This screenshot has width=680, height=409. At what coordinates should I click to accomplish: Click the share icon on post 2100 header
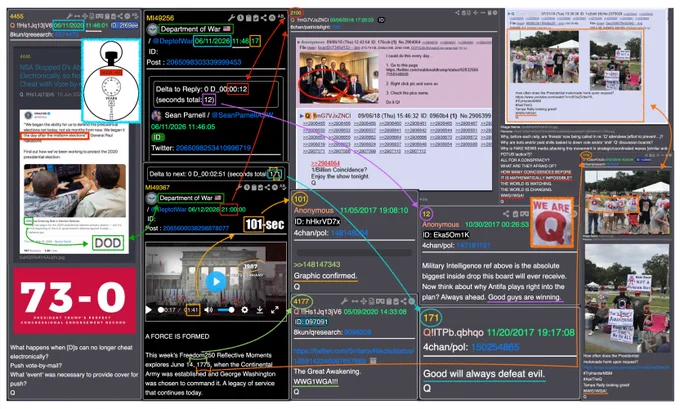(x=457, y=13)
